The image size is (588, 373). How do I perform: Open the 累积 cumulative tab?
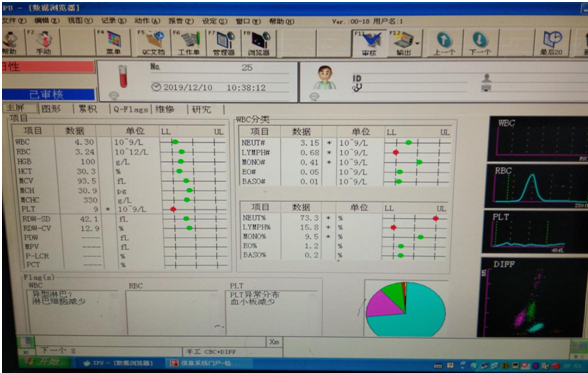click(x=88, y=109)
